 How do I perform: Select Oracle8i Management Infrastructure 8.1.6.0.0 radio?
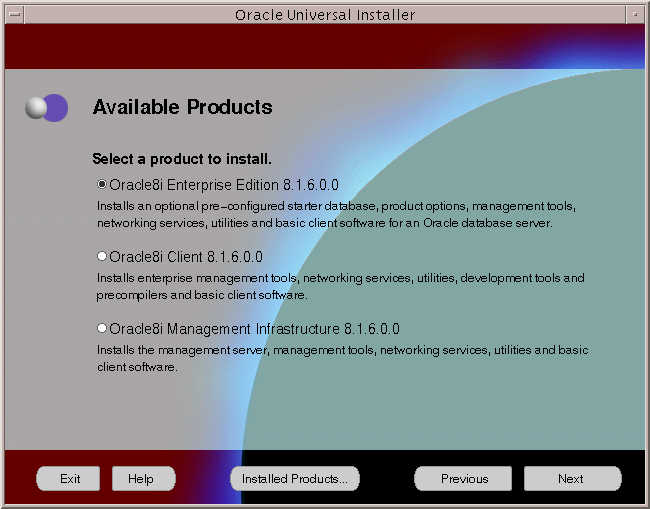pos(102,328)
